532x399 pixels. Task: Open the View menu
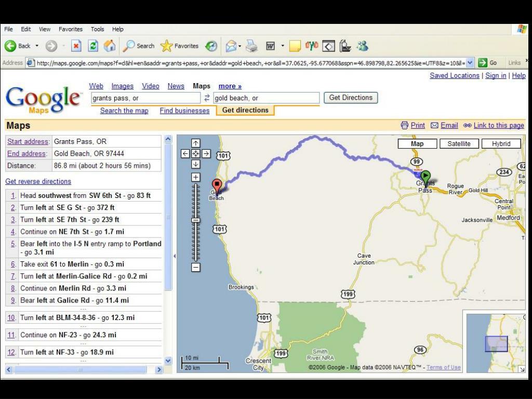coord(45,29)
